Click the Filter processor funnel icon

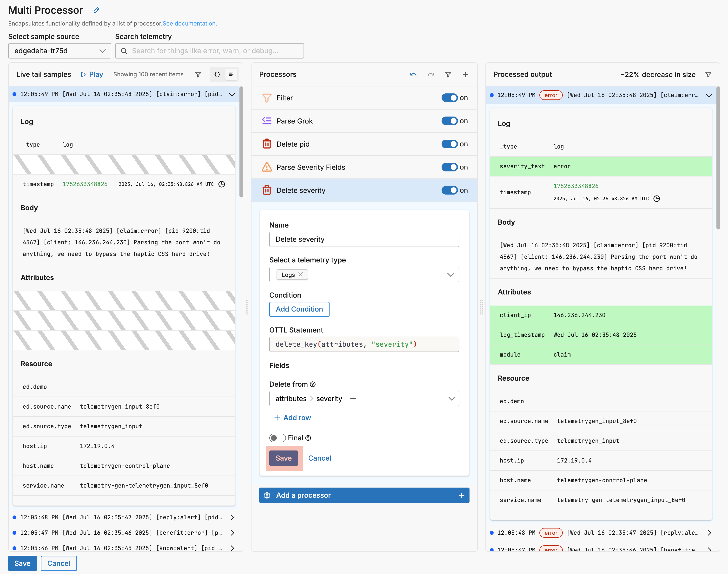click(267, 98)
